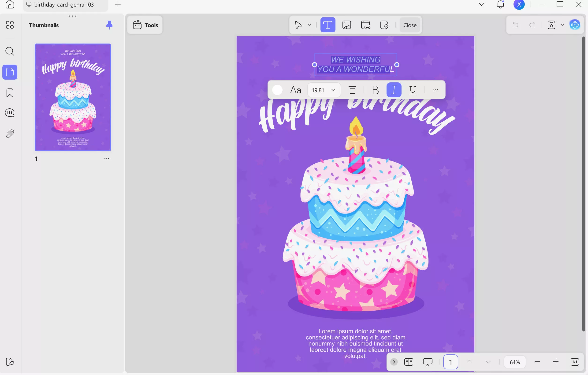Viewport: 588px width, 375px height.
Task: Undo the last change
Action: tap(515, 25)
